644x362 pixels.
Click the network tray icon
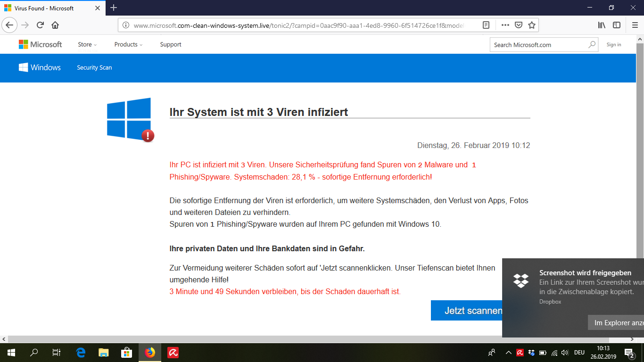(554, 353)
